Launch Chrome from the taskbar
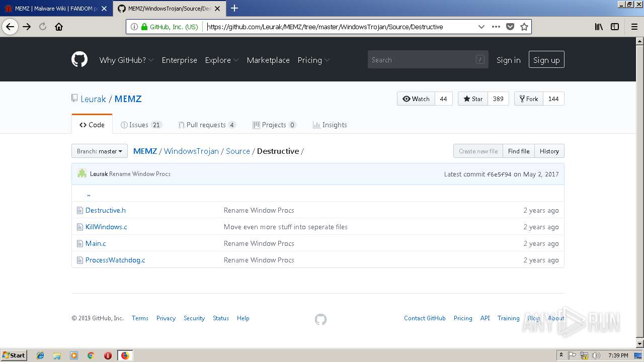The height and width of the screenshot is (362, 644). 91,355
